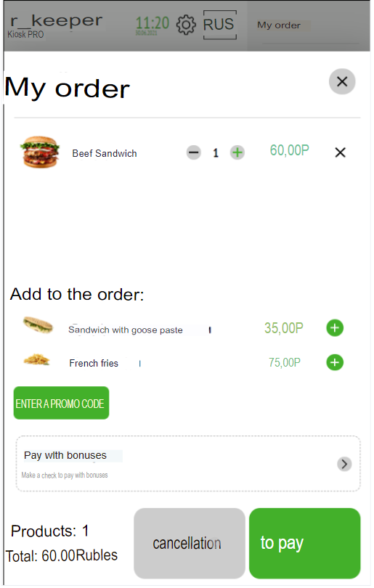374x588 pixels.
Task: Click the goose paste sandwich thumbnail
Action: pos(38,325)
